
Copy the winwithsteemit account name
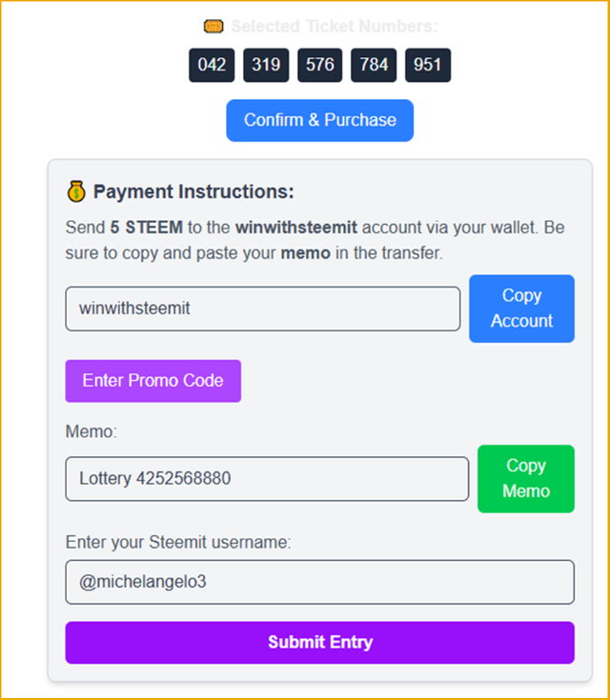(x=521, y=309)
